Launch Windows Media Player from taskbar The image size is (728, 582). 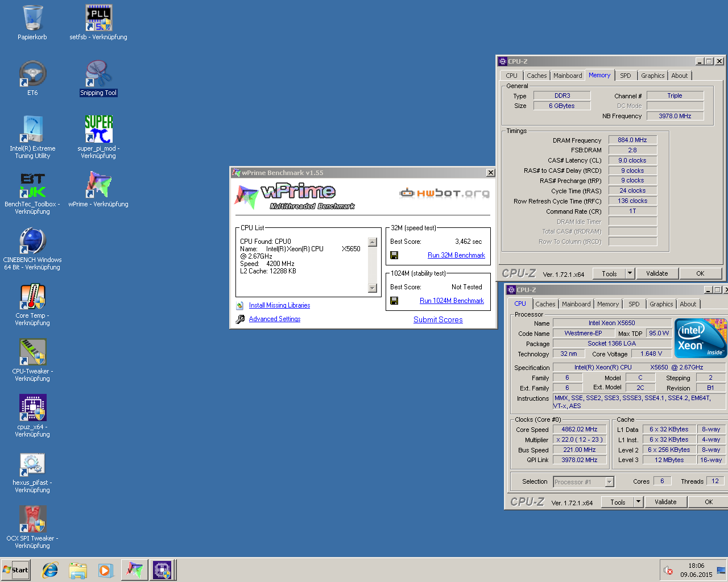tap(106, 570)
